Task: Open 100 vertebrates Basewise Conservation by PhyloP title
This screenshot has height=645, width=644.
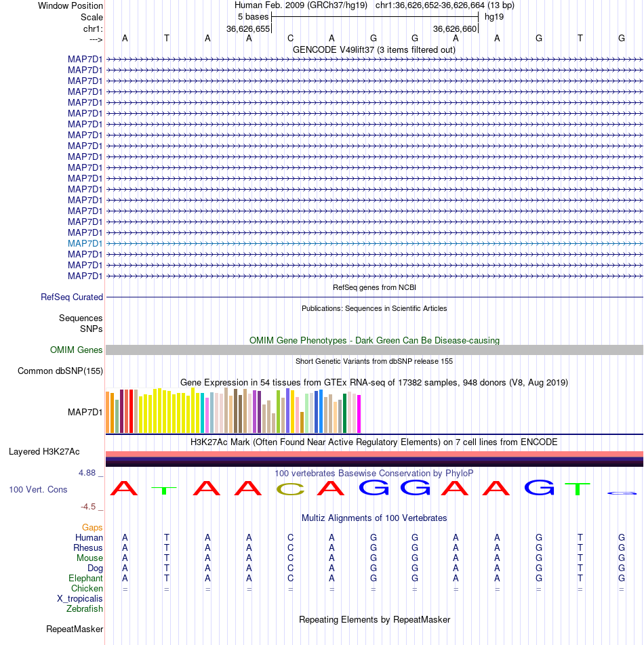Action: pos(374,473)
